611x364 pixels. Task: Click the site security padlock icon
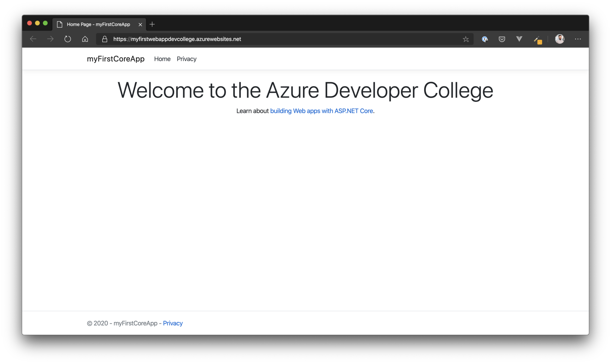105,39
